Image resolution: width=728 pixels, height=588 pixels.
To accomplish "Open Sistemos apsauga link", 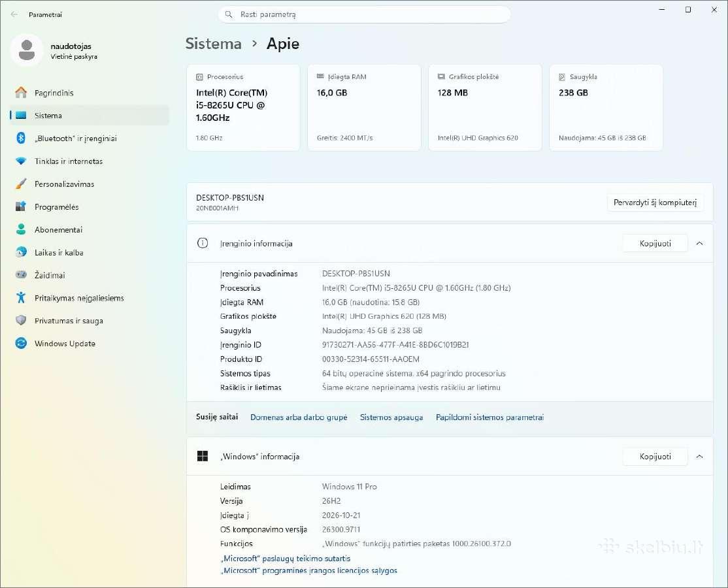I will point(391,417).
